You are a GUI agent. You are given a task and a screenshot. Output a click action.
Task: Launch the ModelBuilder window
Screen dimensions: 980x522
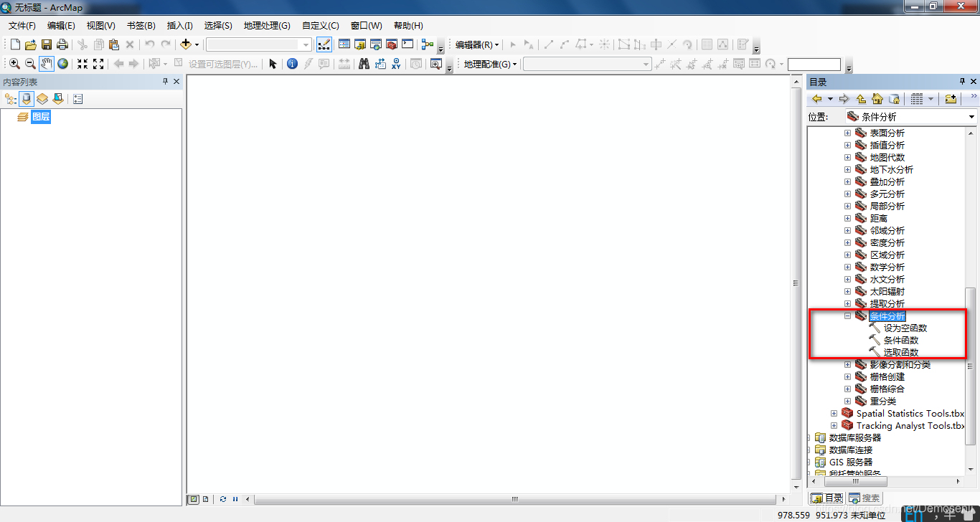[428, 44]
